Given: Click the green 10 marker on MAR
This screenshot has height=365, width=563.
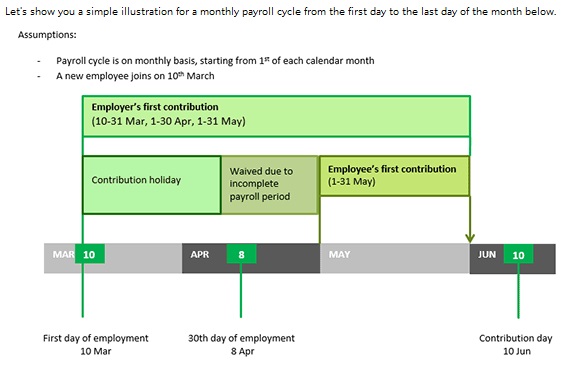Looking at the screenshot, I should click(x=90, y=254).
